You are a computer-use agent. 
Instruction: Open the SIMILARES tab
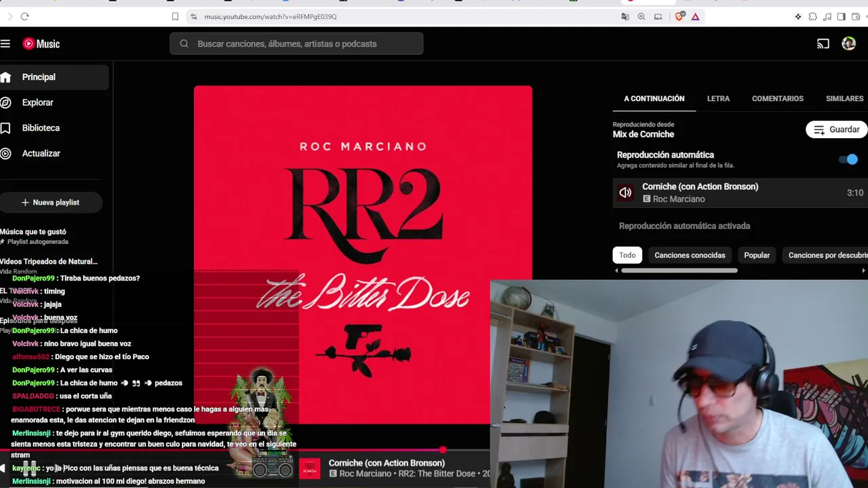[844, 98]
